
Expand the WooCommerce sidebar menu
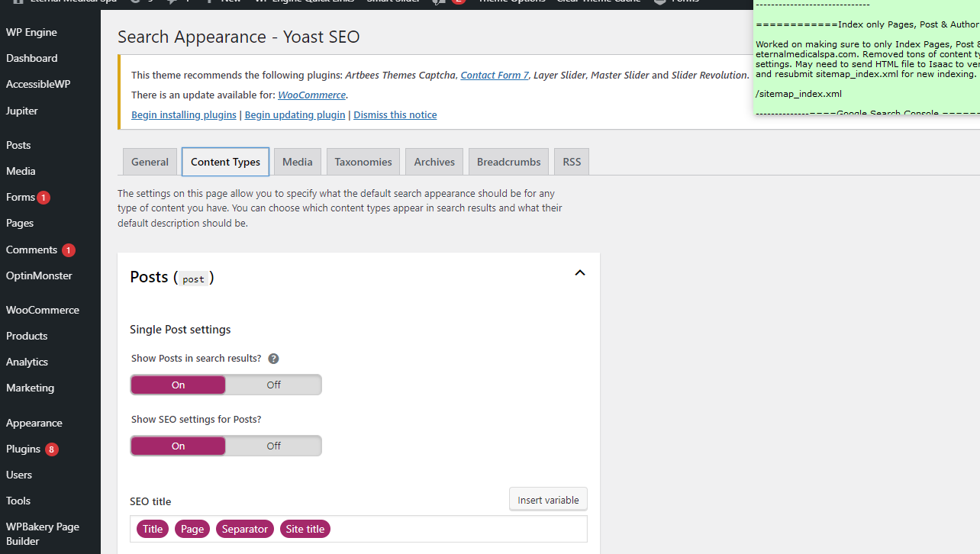point(43,310)
